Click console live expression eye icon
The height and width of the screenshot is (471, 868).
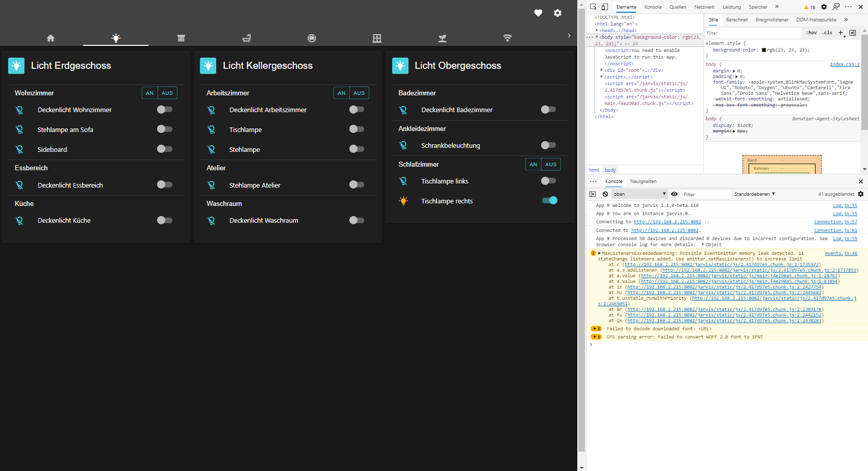(x=674, y=194)
